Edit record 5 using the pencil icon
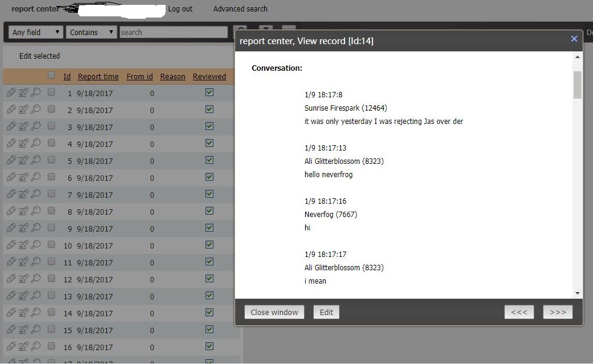 [12, 160]
